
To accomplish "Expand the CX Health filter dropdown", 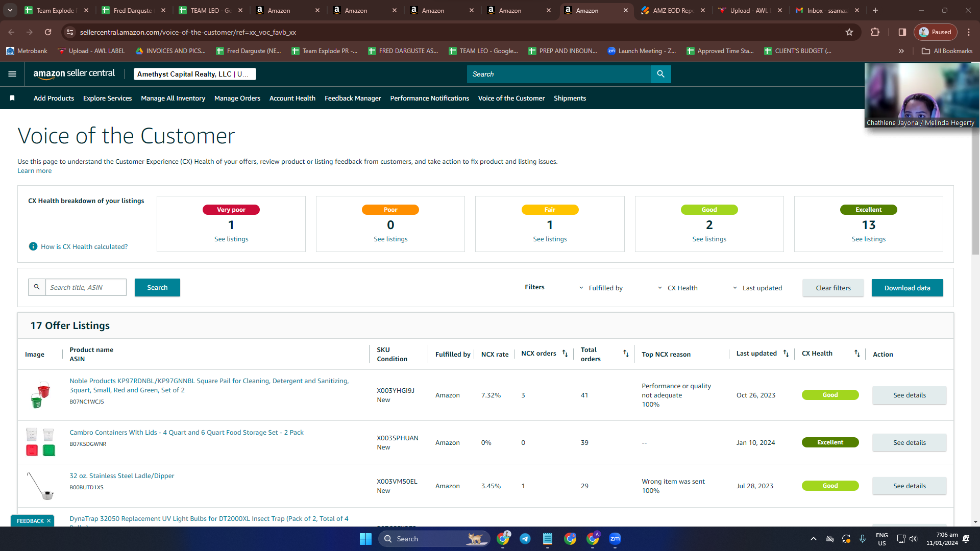I will click(677, 288).
